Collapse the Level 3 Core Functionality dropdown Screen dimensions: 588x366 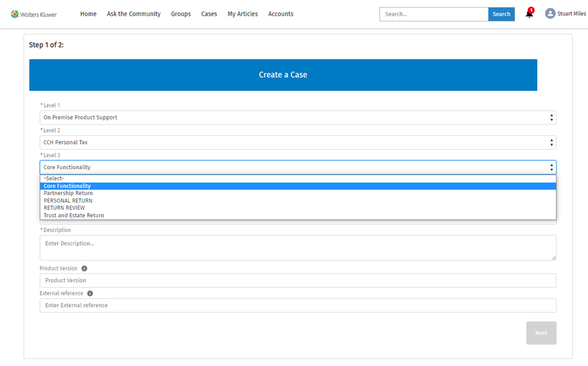[x=298, y=167]
